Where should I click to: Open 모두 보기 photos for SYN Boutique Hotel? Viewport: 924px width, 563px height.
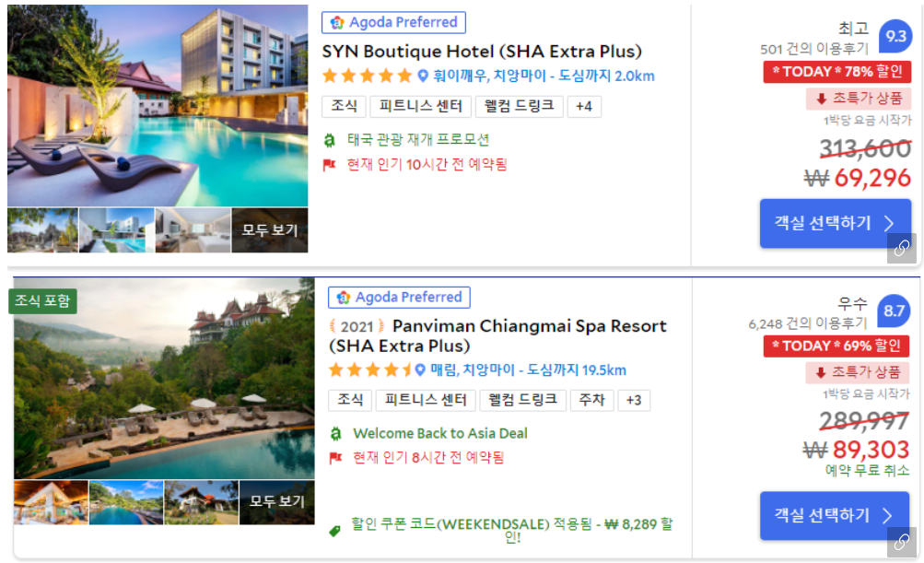click(270, 230)
